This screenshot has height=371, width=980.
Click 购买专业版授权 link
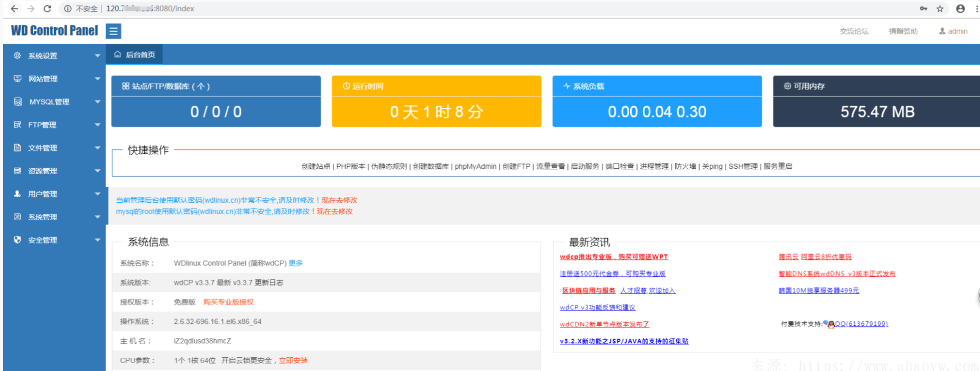point(228,302)
